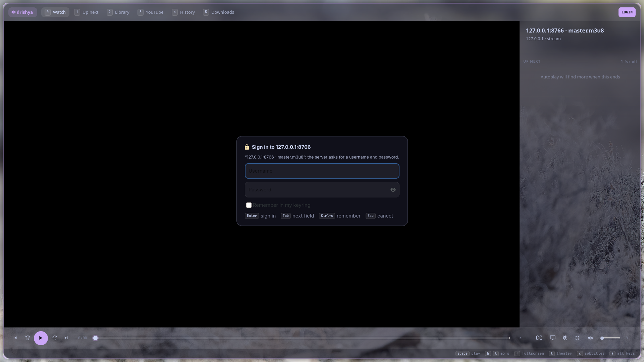This screenshot has height=362, width=644.
Task: Enable Remember in my keyring checkbox
Action: tap(249, 205)
